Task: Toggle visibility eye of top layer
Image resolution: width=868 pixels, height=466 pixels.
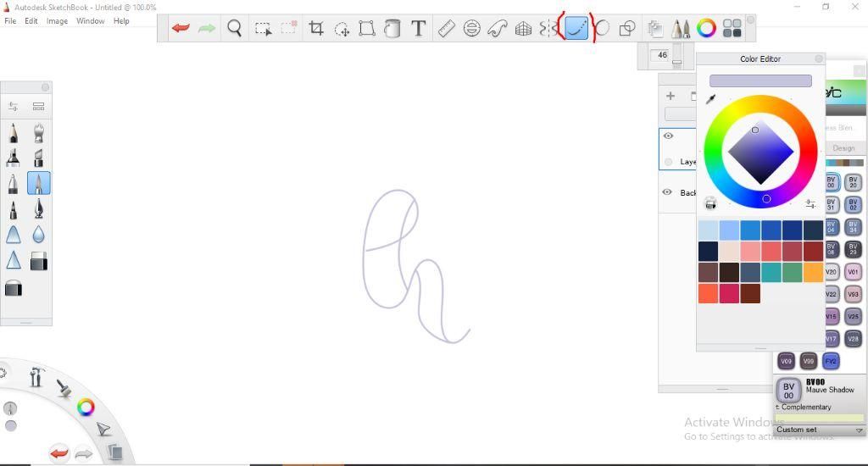Action: 668,136
